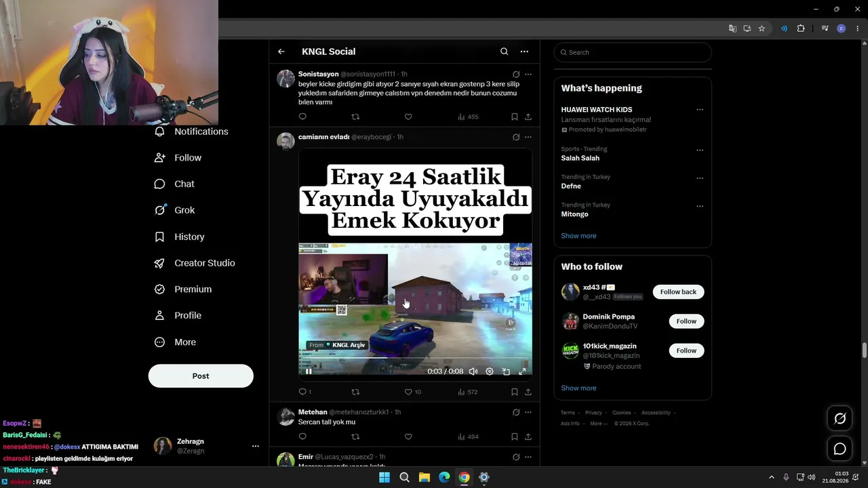868x488 pixels.
Task: Mute the video's audio
Action: [x=473, y=371]
